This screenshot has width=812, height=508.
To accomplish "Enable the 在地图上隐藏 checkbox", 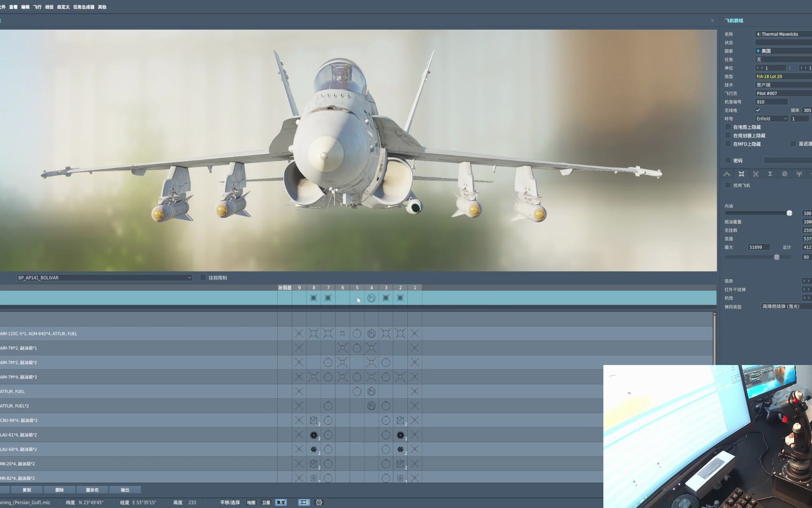I will pos(728,127).
